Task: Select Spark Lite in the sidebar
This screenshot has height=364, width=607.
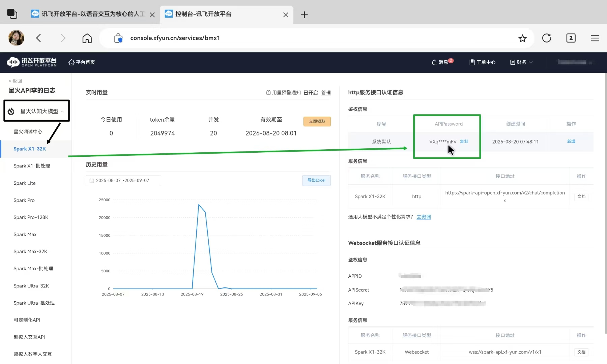Action: 24,183
